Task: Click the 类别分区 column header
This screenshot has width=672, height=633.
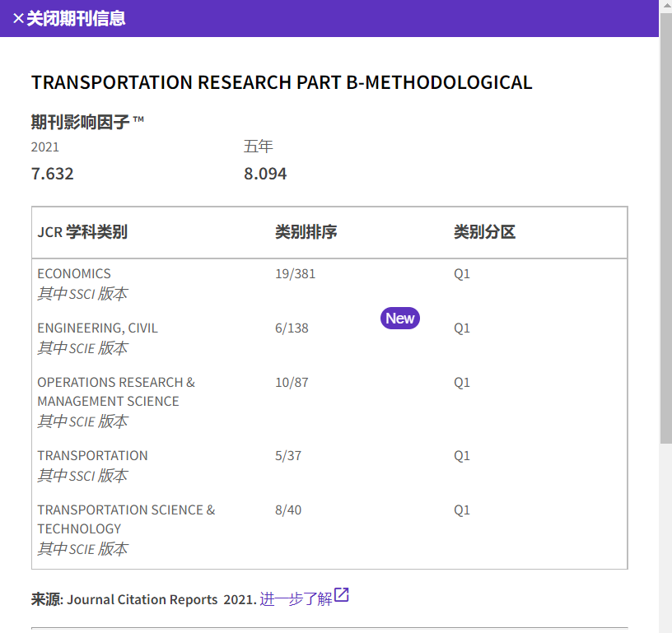Action: (x=485, y=232)
